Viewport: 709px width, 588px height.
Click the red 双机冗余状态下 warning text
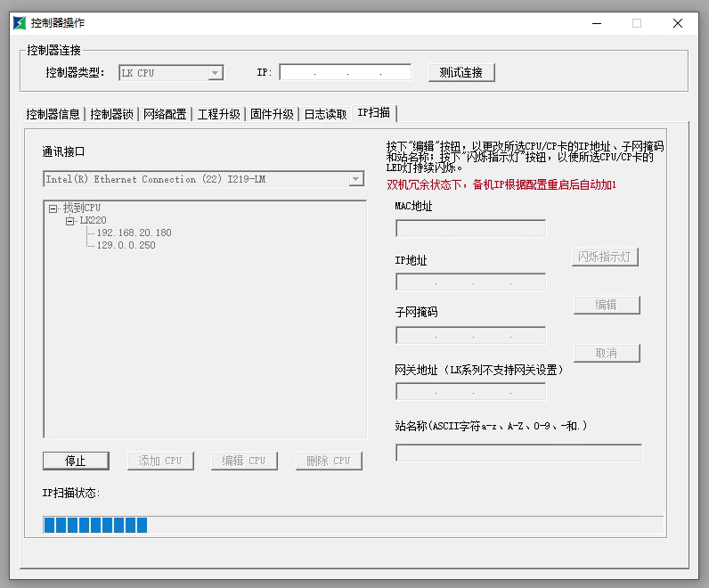[x=501, y=184]
